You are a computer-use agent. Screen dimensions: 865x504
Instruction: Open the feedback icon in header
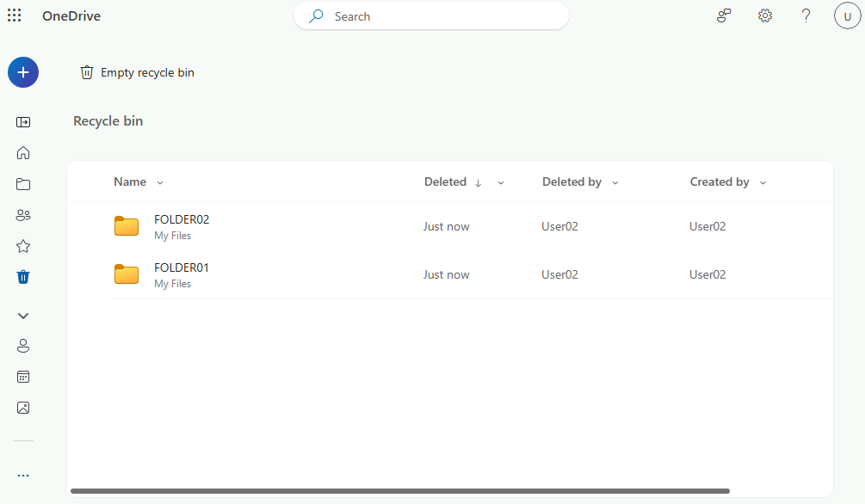(x=724, y=15)
